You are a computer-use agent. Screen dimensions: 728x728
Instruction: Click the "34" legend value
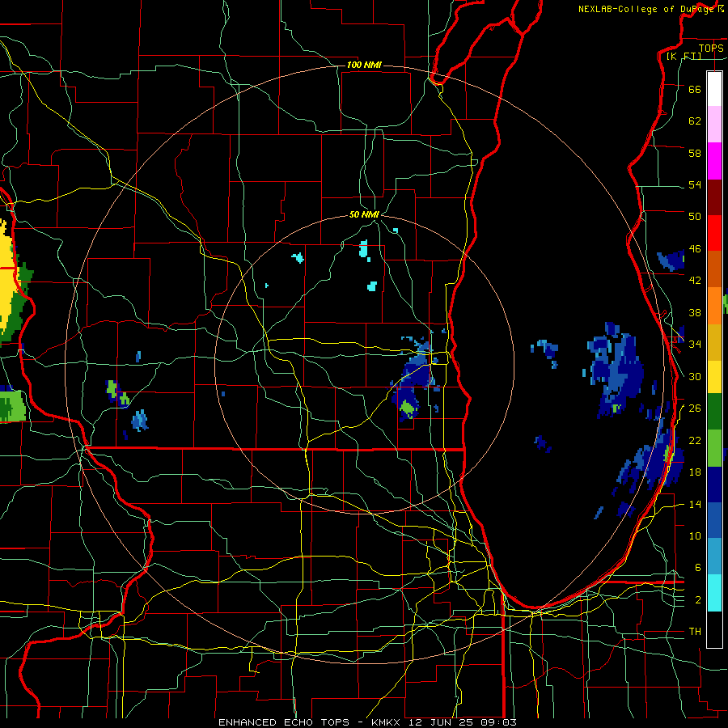pos(695,345)
